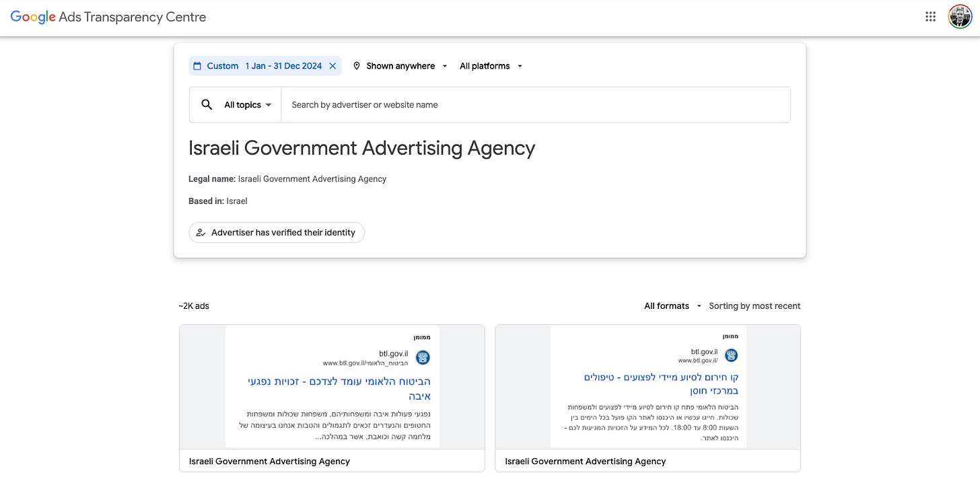Click the calendar icon in date filter
Viewport: 980px width, 479px height.
197,66
